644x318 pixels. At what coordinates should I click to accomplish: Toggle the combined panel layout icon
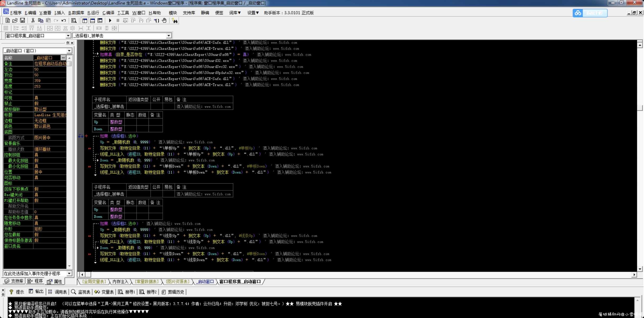pyautogui.click(x=100, y=20)
